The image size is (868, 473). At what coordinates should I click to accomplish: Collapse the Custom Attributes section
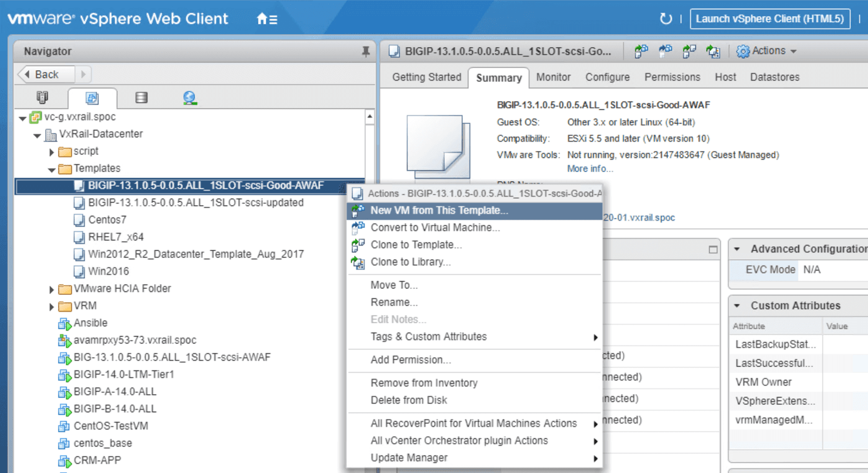pyautogui.click(x=737, y=306)
